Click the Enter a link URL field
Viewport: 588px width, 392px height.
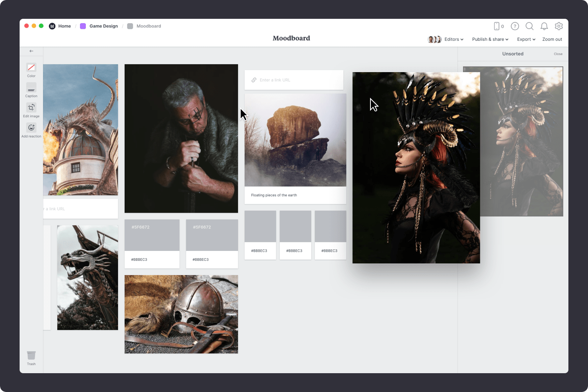(294, 80)
